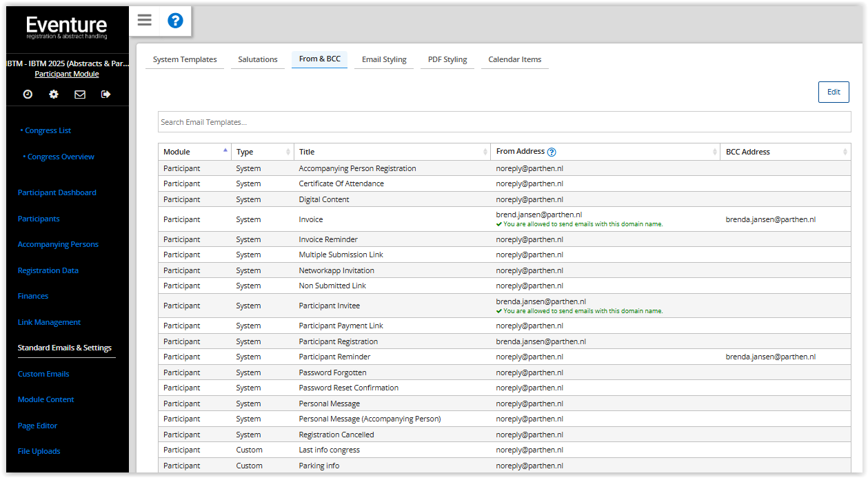Sort table by Type column
The width and height of the screenshot is (868, 478).
262,152
